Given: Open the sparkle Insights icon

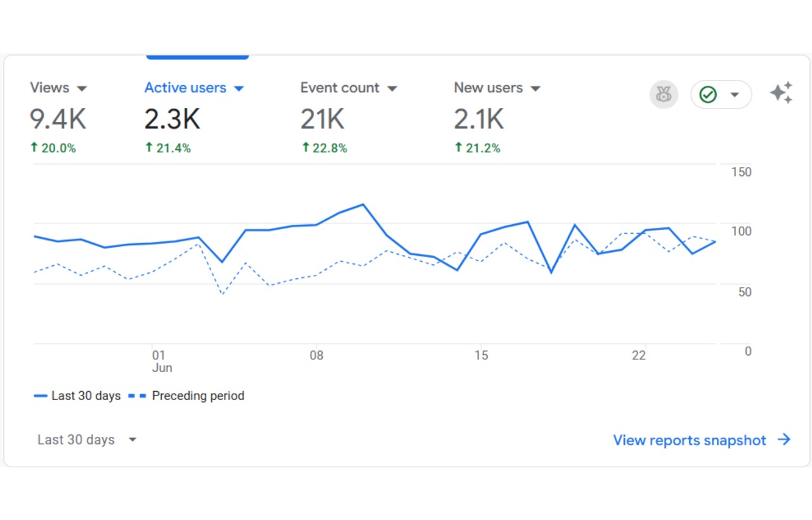Looking at the screenshot, I should tap(781, 93).
